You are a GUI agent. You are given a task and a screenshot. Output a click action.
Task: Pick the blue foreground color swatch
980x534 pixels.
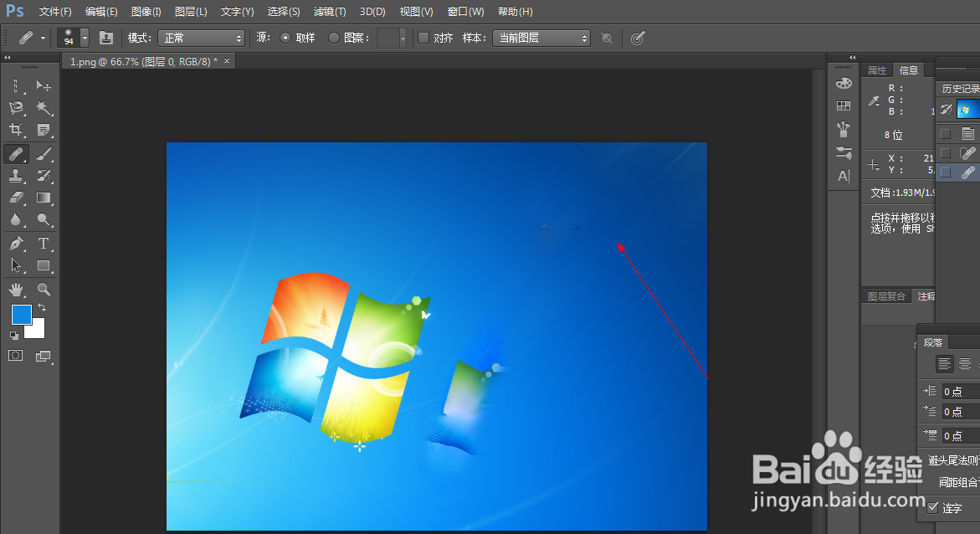coord(21,315)
